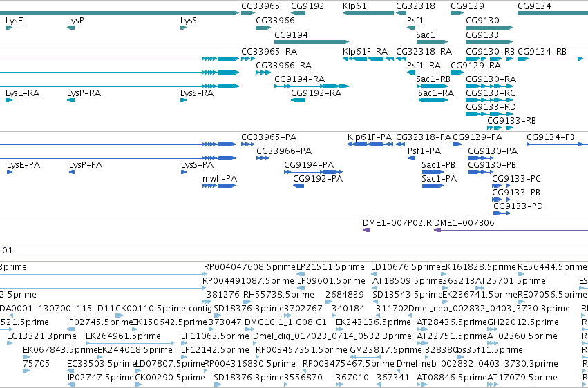Screen dimensions: 588x388
Task: Select the CG9192 gene feature
Action: 298,13
